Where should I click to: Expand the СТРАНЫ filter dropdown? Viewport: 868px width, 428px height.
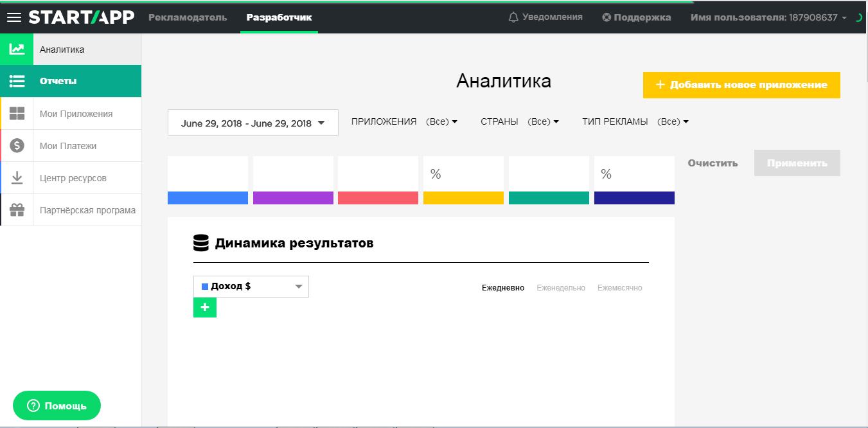[x=542, y=121]
